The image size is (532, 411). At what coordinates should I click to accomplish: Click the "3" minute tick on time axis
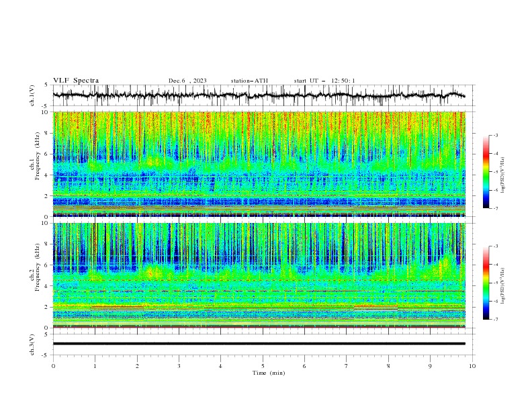[x=179, y=366]
